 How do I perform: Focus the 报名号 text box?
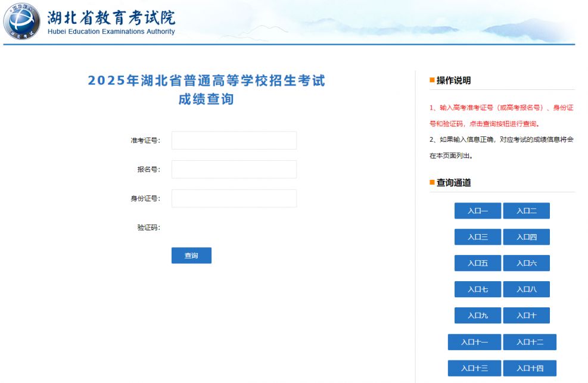[234, 169]
